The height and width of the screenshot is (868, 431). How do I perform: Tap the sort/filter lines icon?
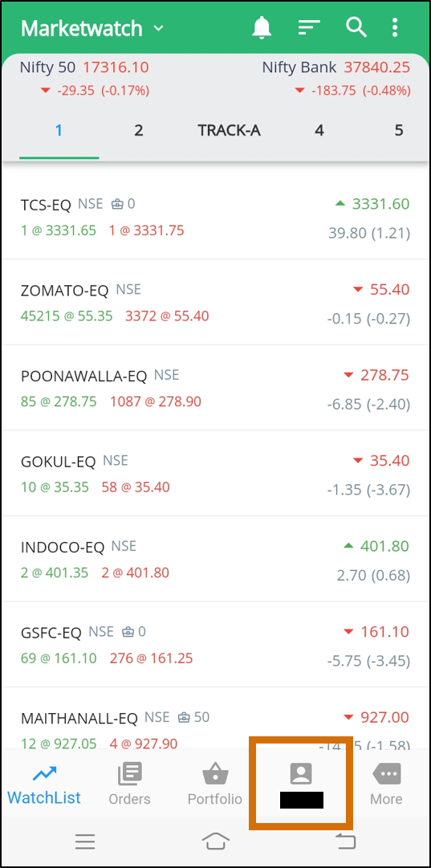tap(309, 27)
